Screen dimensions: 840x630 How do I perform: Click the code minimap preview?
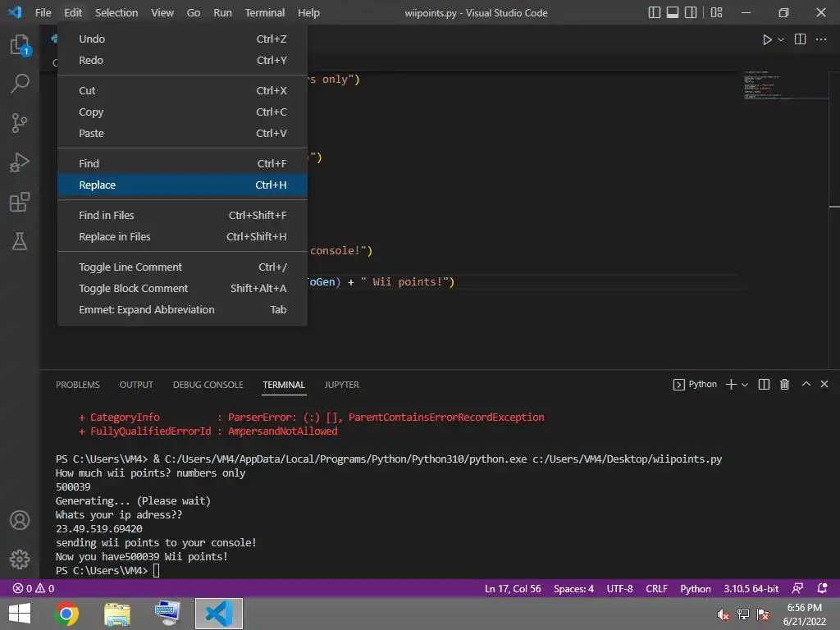pyautogui.click(x=785, y=85)
